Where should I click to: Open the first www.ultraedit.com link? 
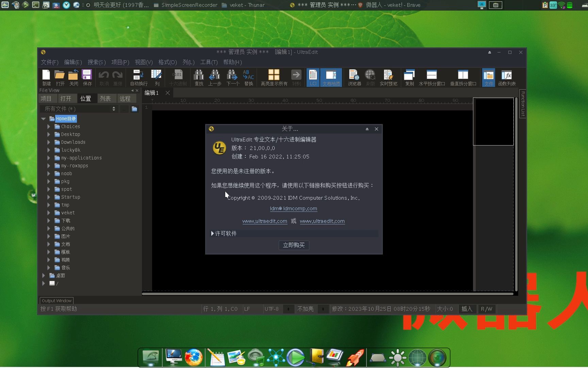pyautogui.click(x=265, y=221)
